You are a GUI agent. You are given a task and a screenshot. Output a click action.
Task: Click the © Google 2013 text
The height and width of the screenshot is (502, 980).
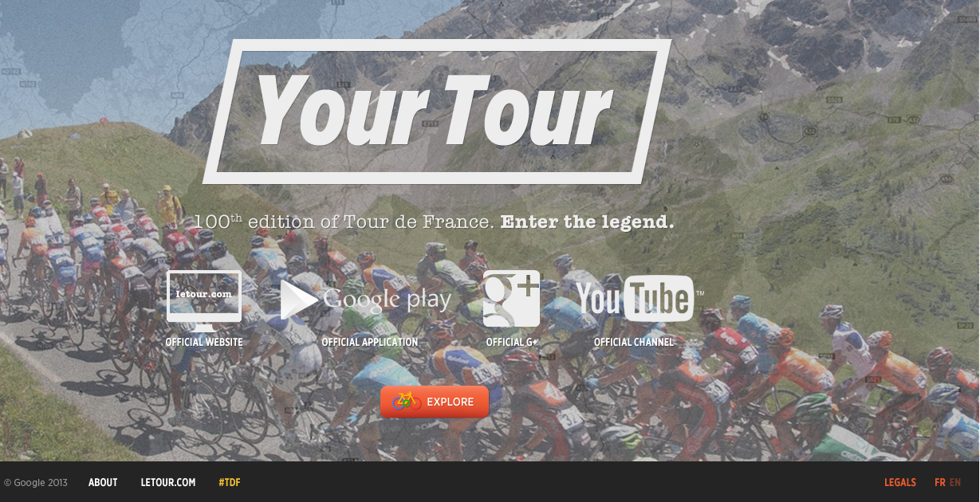[x=36, y=483]
